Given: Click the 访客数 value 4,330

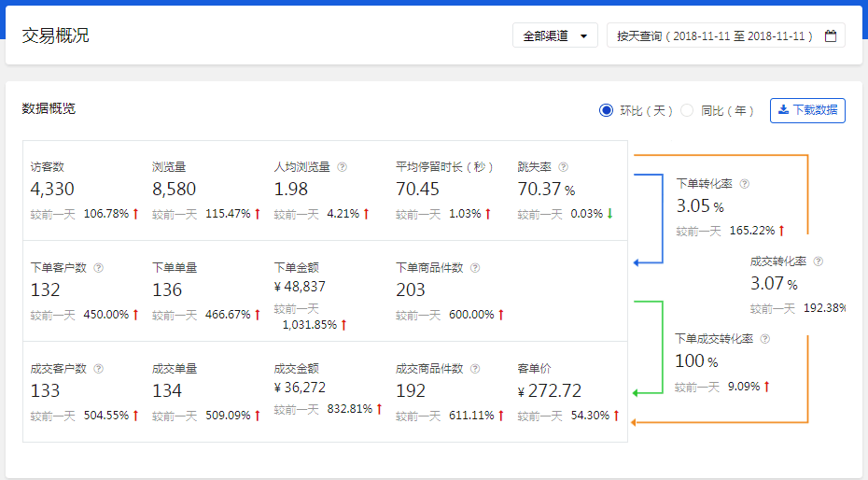Looking at the screenshot, I should click(x=52, y=190).
